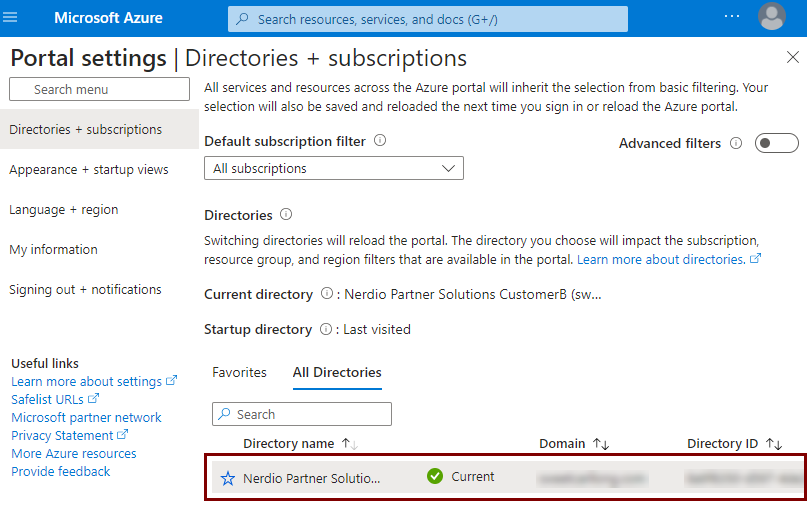Click the Provide feedback link
Screen dimensions: 807x522
61,472
